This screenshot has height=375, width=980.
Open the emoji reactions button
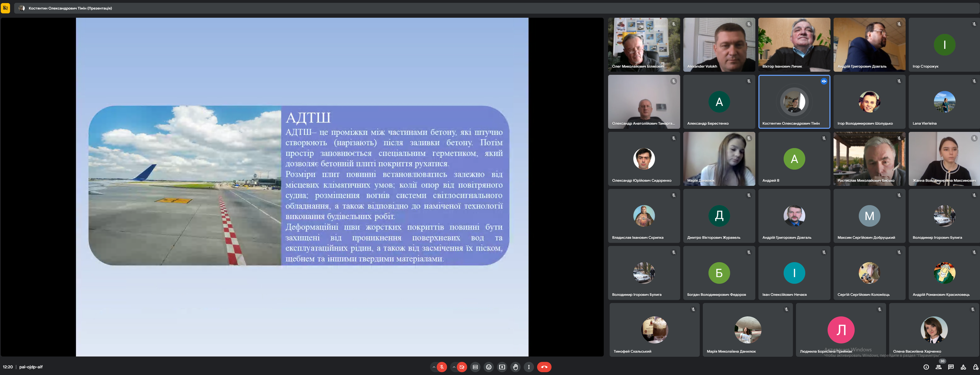click(x=489, y=367)
